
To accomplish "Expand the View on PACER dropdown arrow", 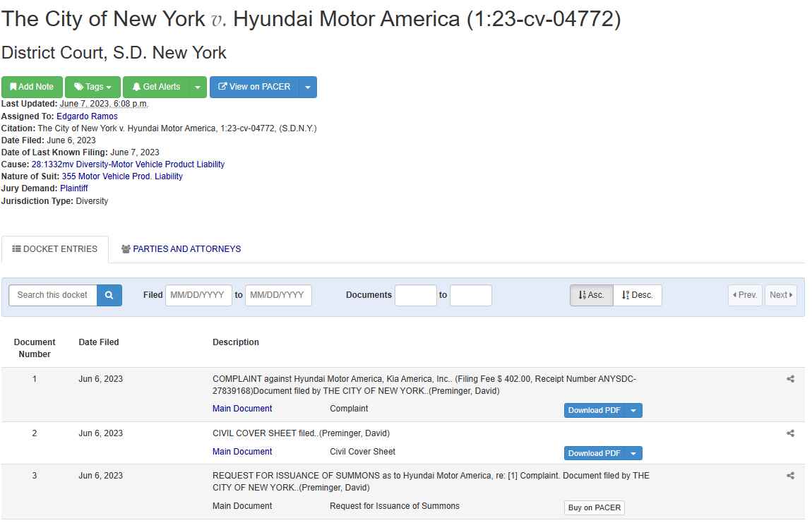I will 308,87.
